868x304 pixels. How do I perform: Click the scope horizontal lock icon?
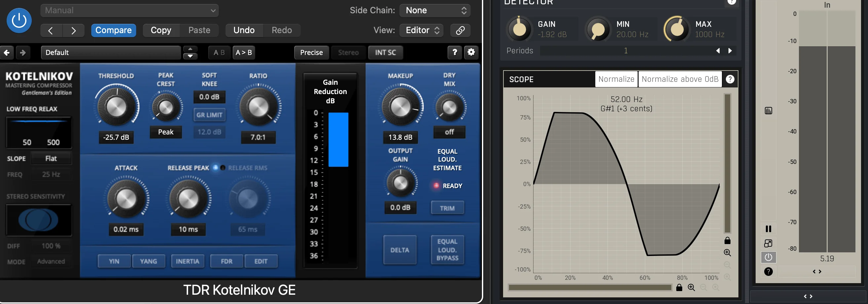pyautogui.click(x=679, y=287)
